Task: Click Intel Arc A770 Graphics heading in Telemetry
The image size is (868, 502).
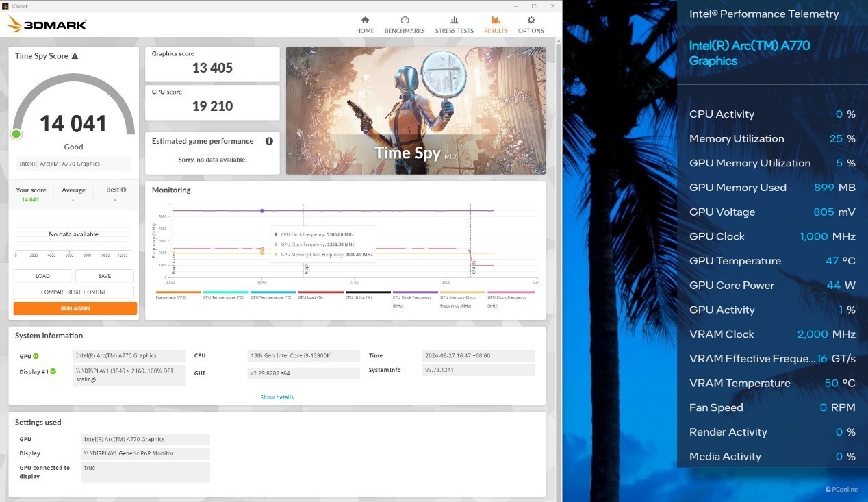Action: tap(750, 53)
